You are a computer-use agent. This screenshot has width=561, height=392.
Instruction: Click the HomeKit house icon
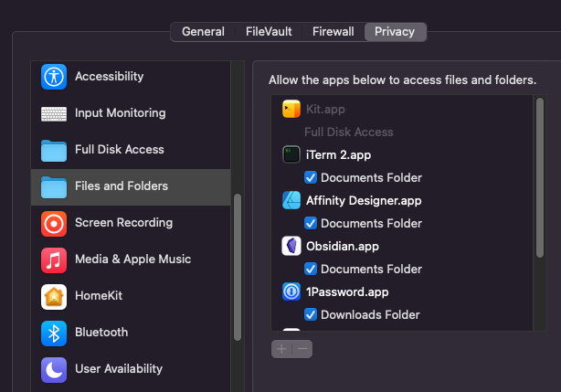tap(54, 297)
